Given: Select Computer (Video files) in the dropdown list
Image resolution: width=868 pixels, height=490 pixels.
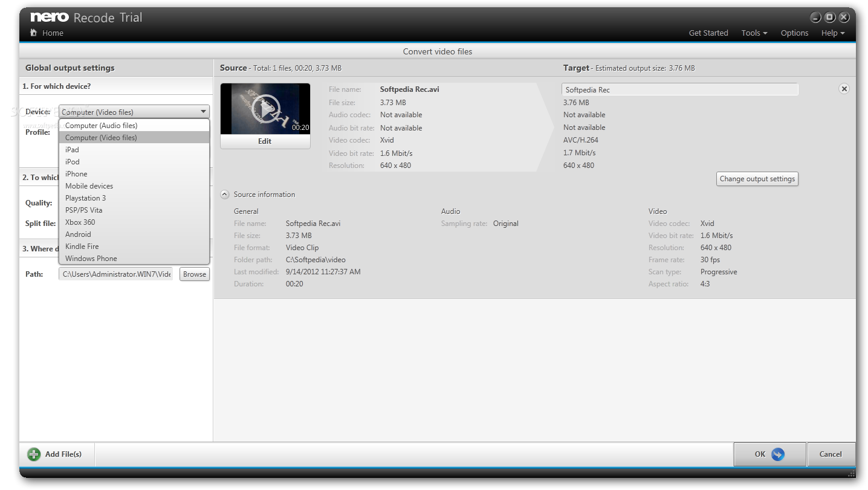Looking at the screenshot, I should coord(134,138).
